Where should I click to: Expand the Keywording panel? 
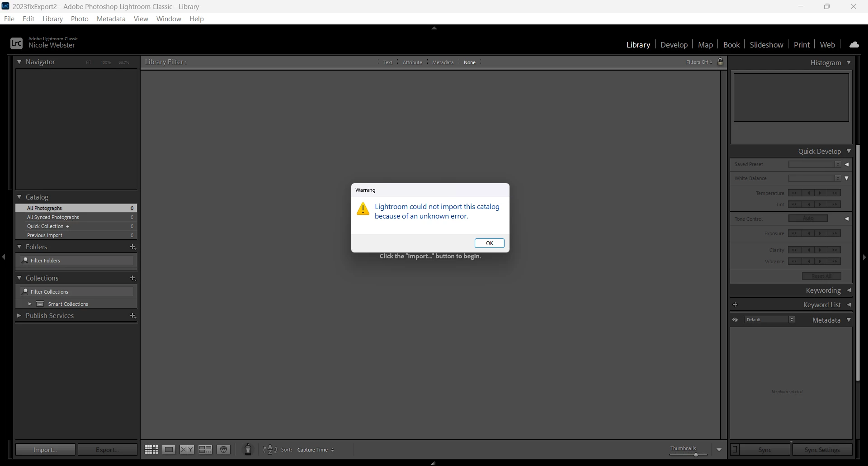(x=849, y=290)
